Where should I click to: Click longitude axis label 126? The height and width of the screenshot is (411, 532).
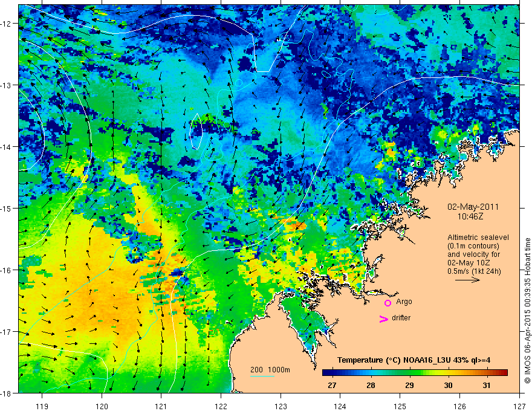click(x=459, y=407)
